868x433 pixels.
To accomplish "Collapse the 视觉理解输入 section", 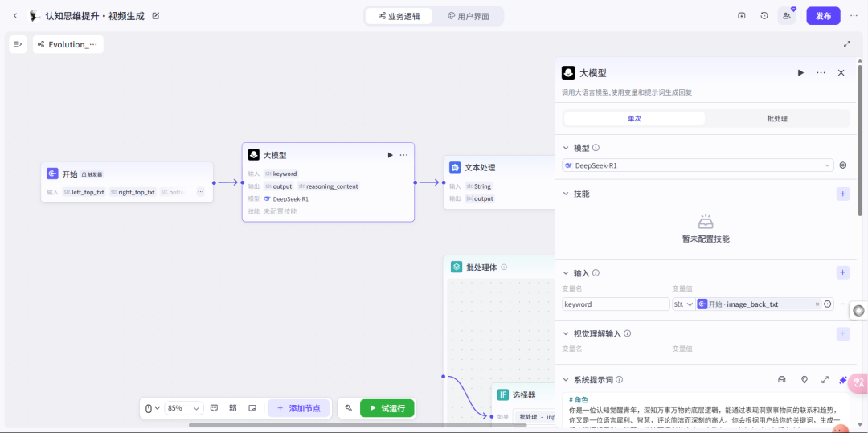I will (x=566, y=334).
